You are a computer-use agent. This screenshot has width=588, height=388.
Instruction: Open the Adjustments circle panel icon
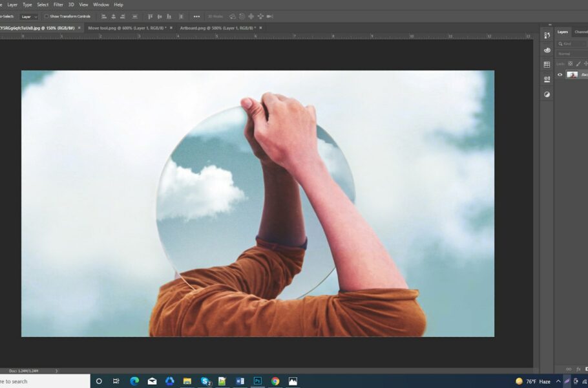pyautogui.click(x=547, y=94)
